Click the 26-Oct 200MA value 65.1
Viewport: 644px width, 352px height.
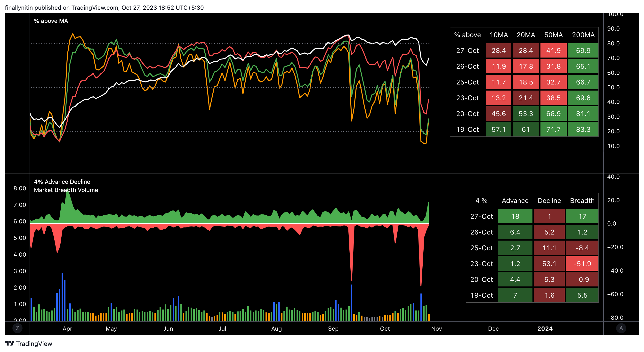pyautogui.click(x=583, y=66)
